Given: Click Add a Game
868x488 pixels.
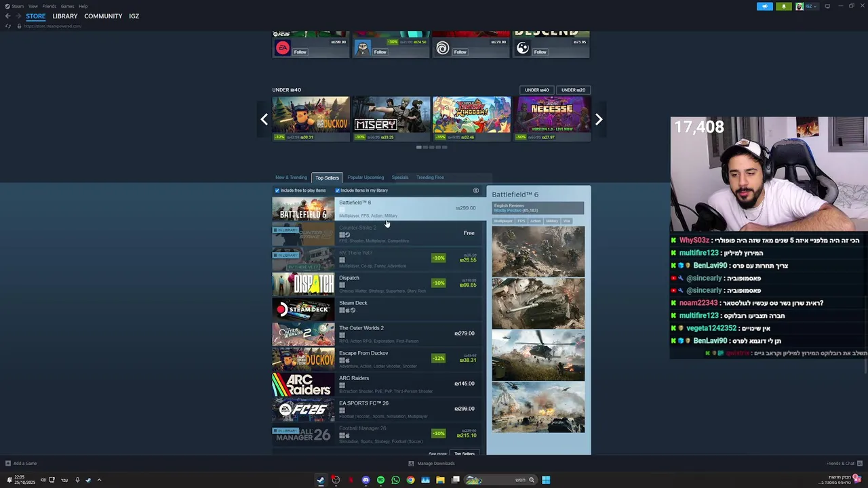Looking at the screenshot, I should (x=21, y=464).
